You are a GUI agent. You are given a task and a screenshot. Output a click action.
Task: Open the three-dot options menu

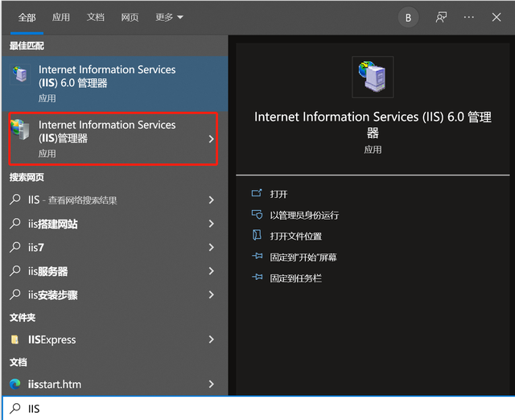coord(468,17)
